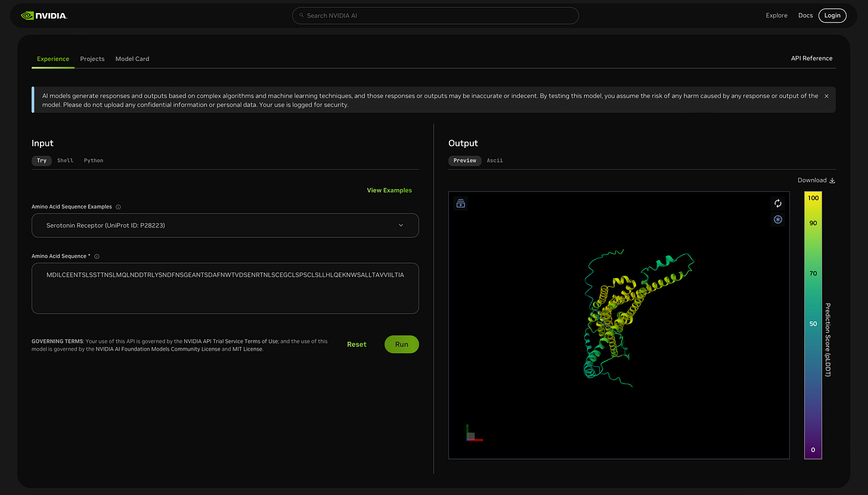Open the MIT License link

click(x=247, y=349)
